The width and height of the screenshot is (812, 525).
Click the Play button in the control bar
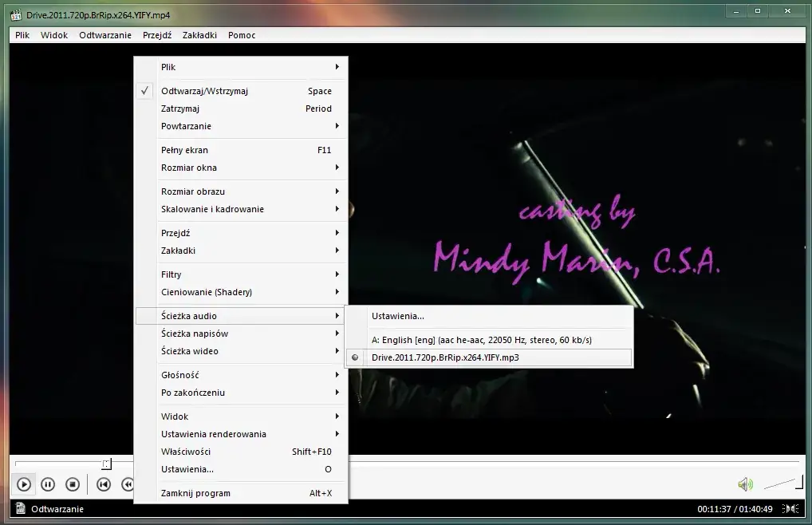pyautogui.click(x=24, y=484)
